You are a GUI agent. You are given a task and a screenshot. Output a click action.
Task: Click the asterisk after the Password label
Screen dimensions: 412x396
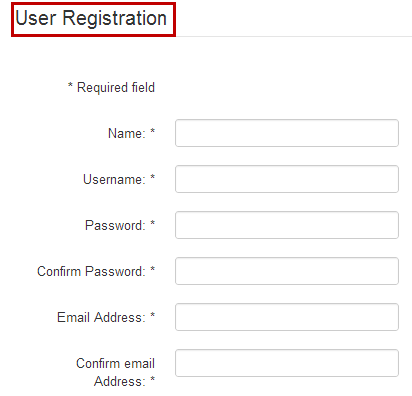tap(152, 223)
